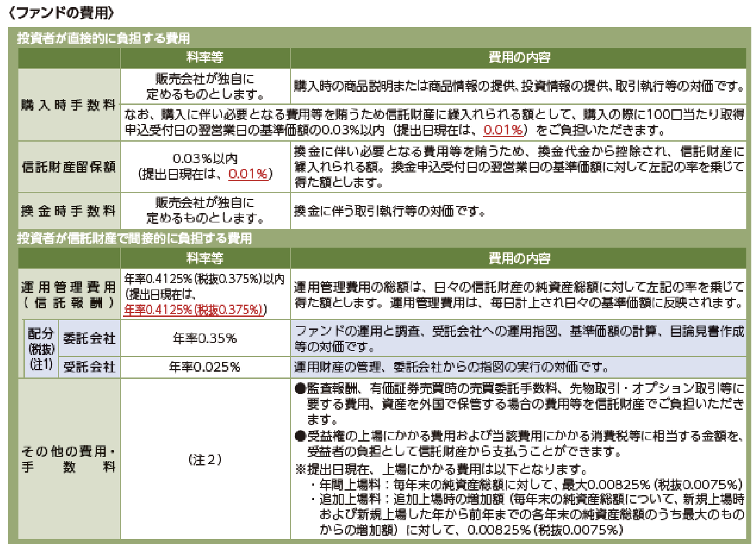Click the 受託会社 label cell
The height and width of the screenshot is (548, 756).
coord(89,367)
